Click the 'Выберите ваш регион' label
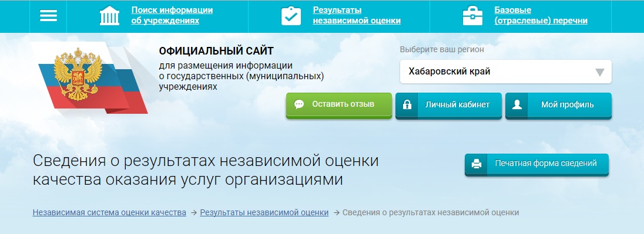The height and width of the screenshot is (234, 644). tap(442, 50)
